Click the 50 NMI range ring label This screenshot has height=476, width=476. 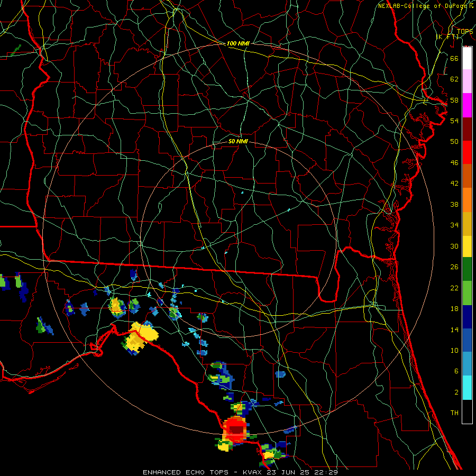pyautogui.click(x=238, y=142)
